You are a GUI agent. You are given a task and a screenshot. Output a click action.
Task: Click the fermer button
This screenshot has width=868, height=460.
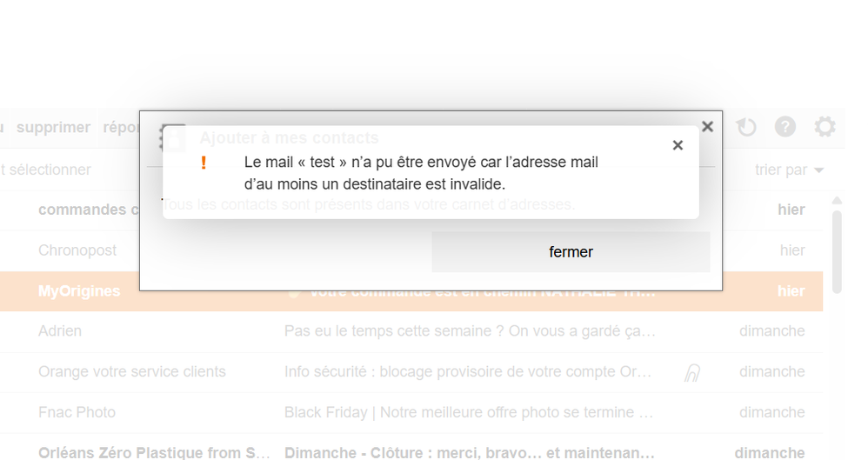[x=571, y=252]
